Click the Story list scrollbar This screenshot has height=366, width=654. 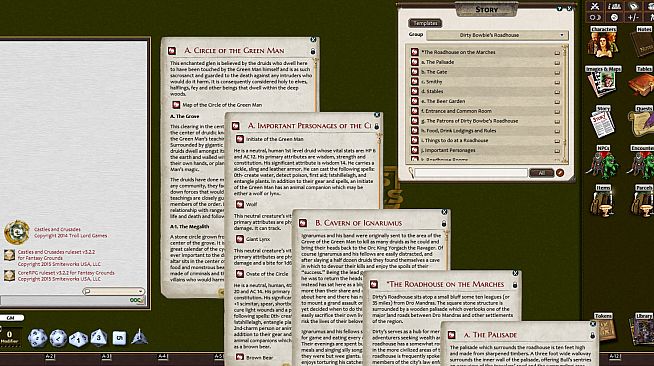pyautogui.click(x=565, y=104)
